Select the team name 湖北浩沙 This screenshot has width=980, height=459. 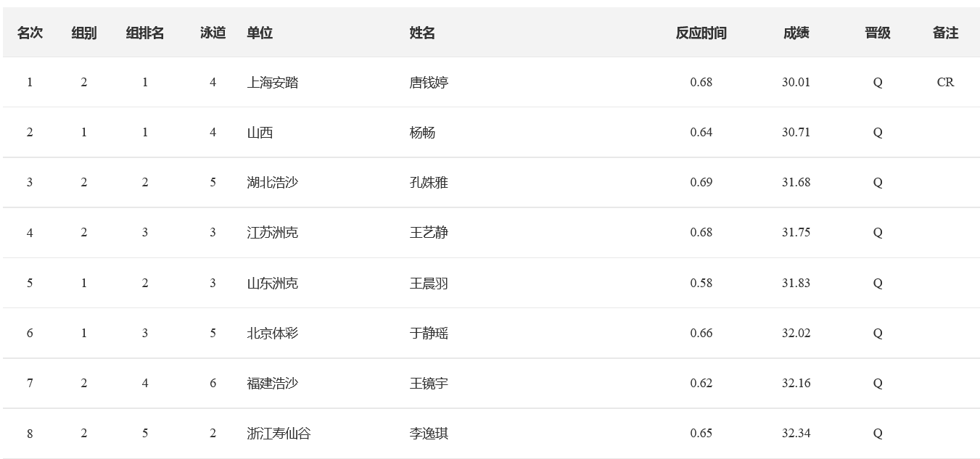(x=273, y=183)
